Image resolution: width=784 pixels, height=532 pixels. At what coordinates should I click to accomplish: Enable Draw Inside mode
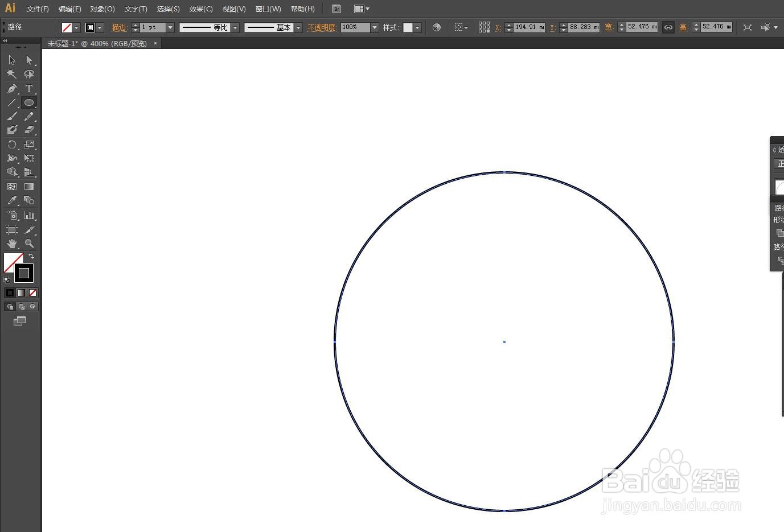pos(32,307)
